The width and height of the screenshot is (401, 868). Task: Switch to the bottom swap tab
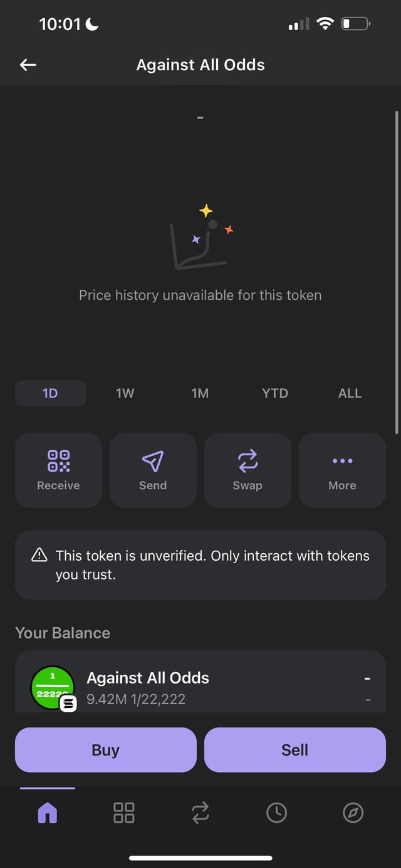(200, 813)
